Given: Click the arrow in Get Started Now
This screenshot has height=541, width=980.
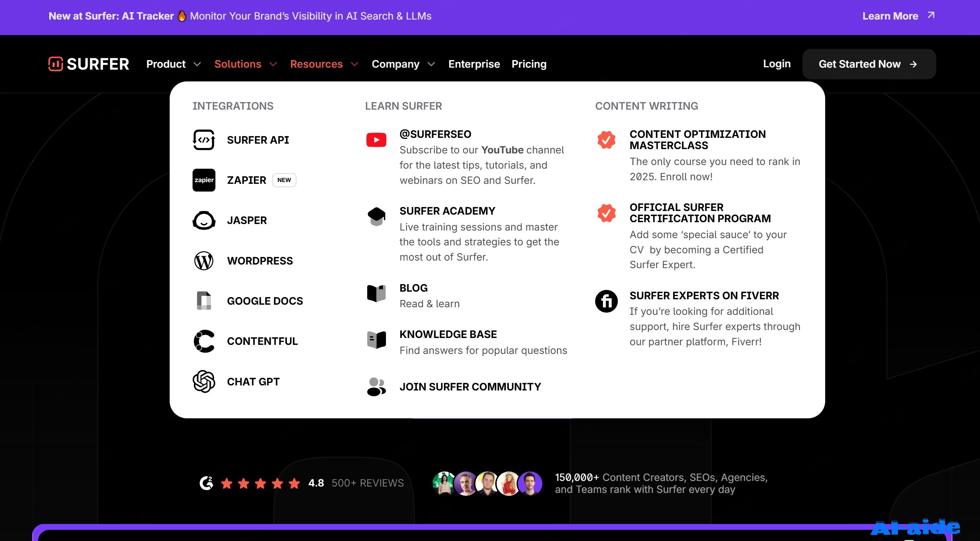Looking at the screenshot, I should click(913, 64).
